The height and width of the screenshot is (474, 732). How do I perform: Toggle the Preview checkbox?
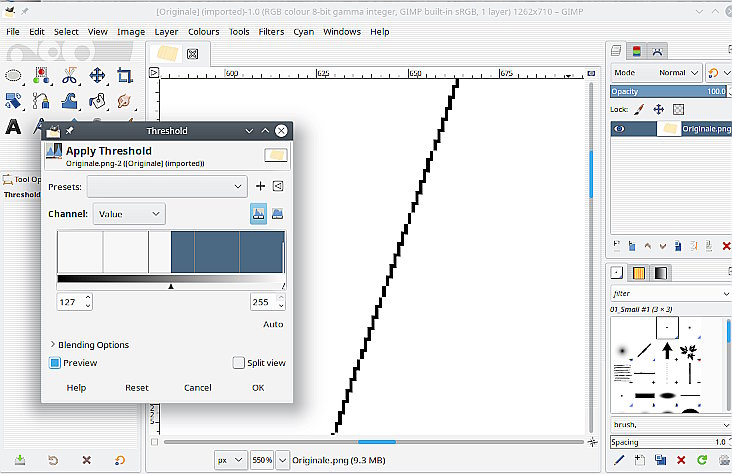point(55,363)
